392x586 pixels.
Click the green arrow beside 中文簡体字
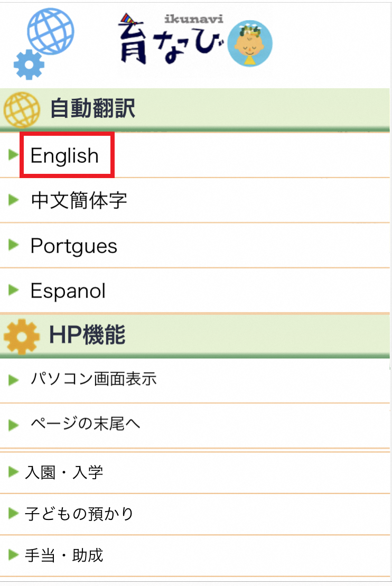click(14, 200)
